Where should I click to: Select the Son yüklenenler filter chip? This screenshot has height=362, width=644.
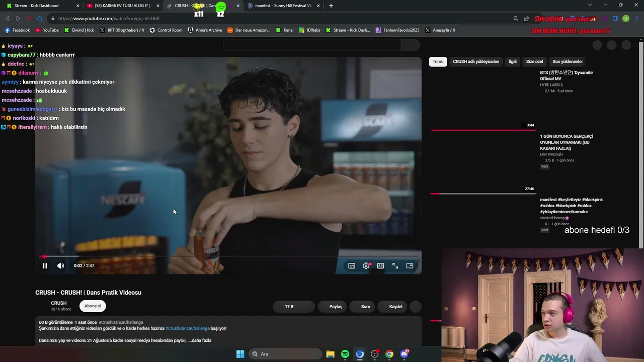568,62
